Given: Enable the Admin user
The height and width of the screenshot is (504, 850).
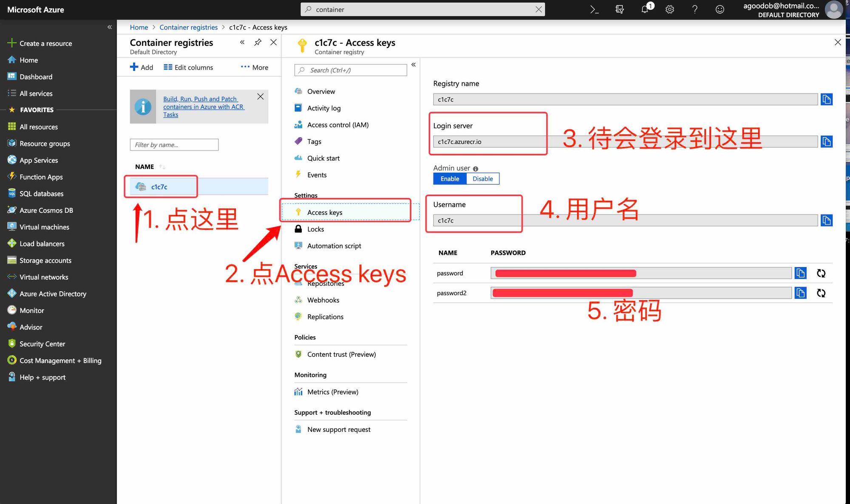Looking at the screenshot, I should click(449, 178).
